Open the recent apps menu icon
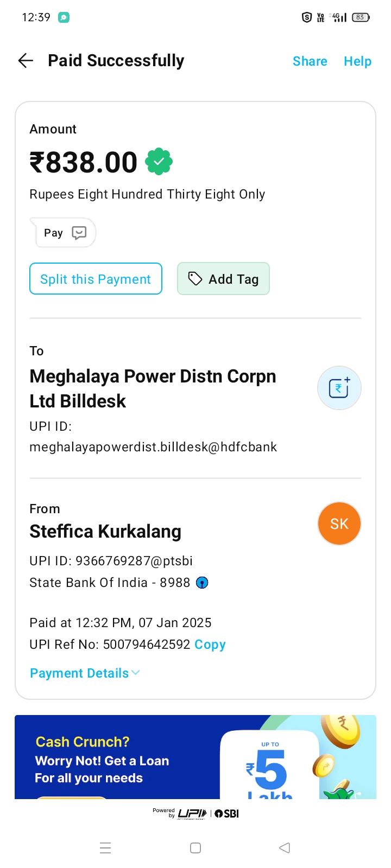The width and height of the screenshot is (391, 868). click(105, 848)
